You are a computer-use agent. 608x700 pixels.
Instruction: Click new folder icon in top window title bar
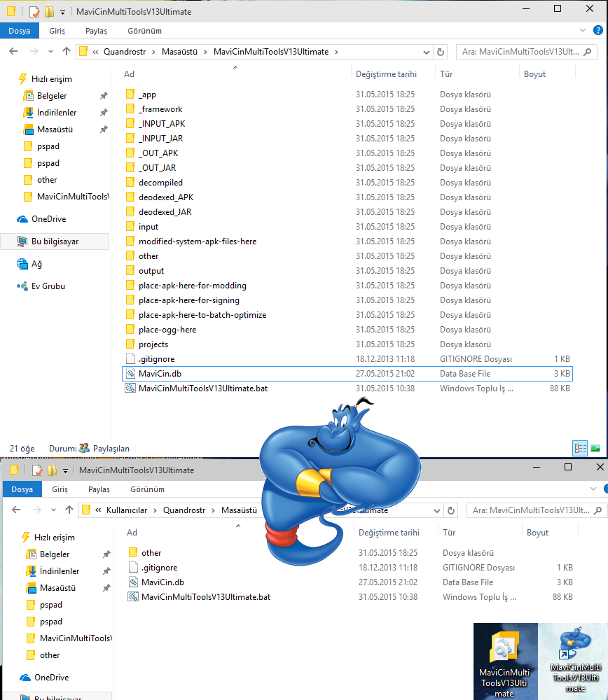point(49,12)
